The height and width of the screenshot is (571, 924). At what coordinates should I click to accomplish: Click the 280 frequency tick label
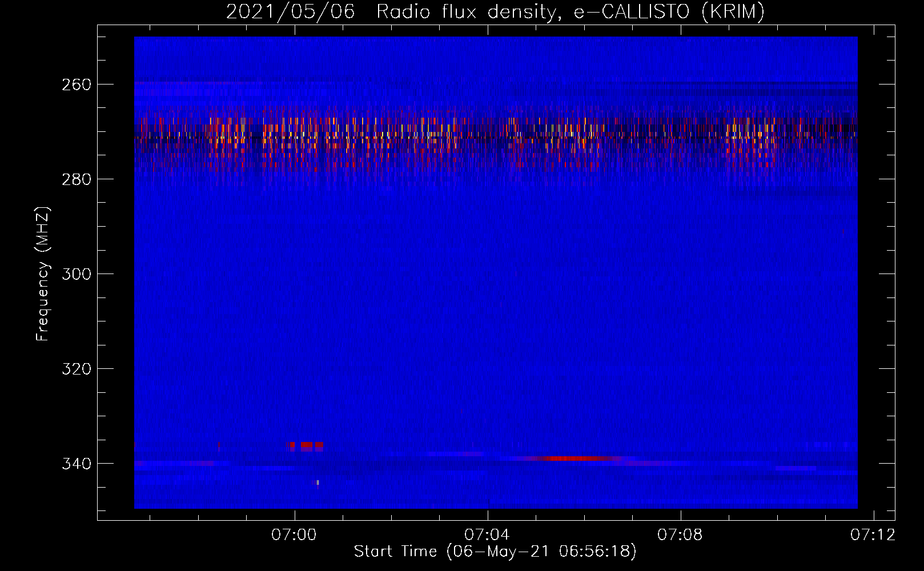point(77,179)
